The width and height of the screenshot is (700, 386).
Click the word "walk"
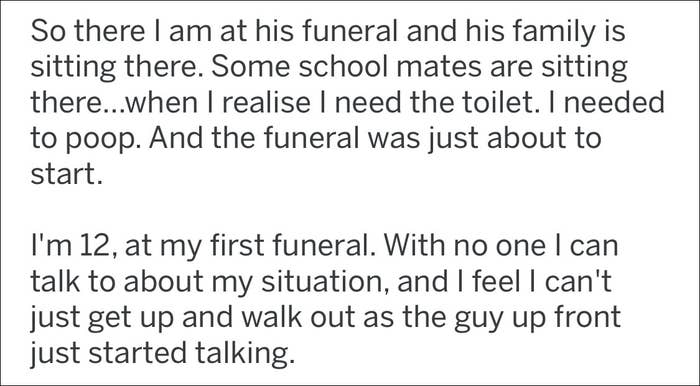[270, 318]
